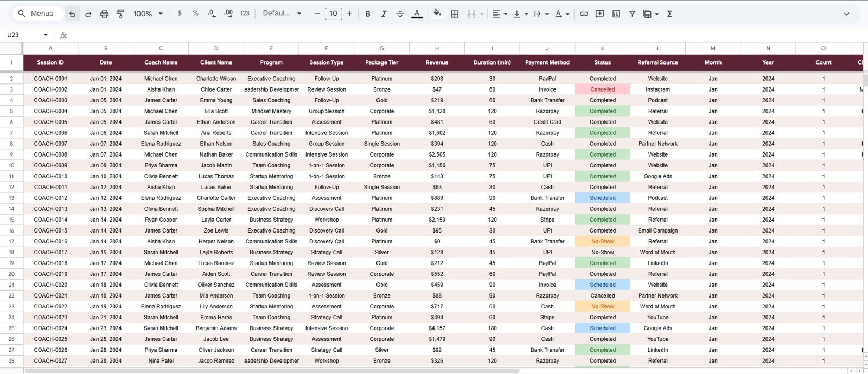Open the horizontal align dropdown
This screenshot has height=374, width=868.
(500, 14)
